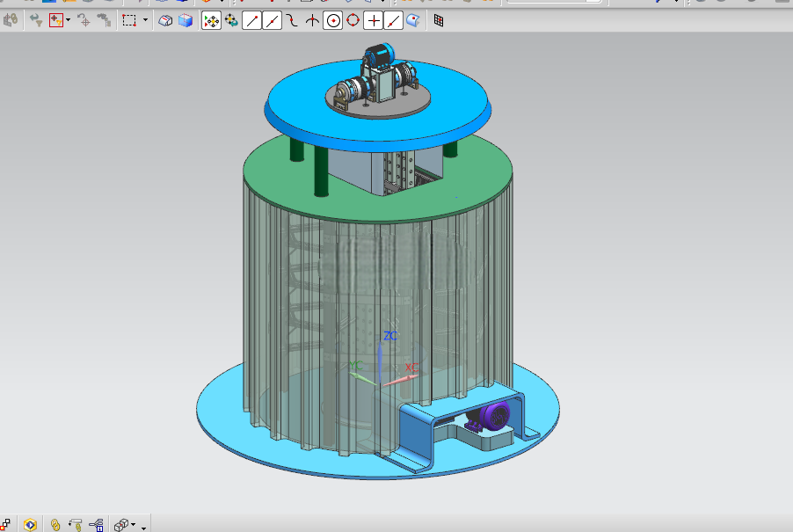Open the selection filter dropdown arrow
Viewport: 793px width, 532px height.
[x=69, y=20]
